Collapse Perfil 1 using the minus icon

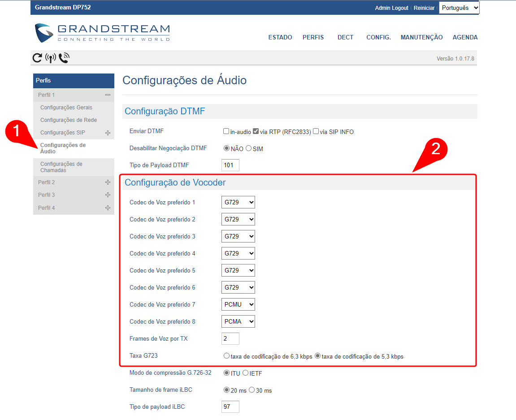108,95
